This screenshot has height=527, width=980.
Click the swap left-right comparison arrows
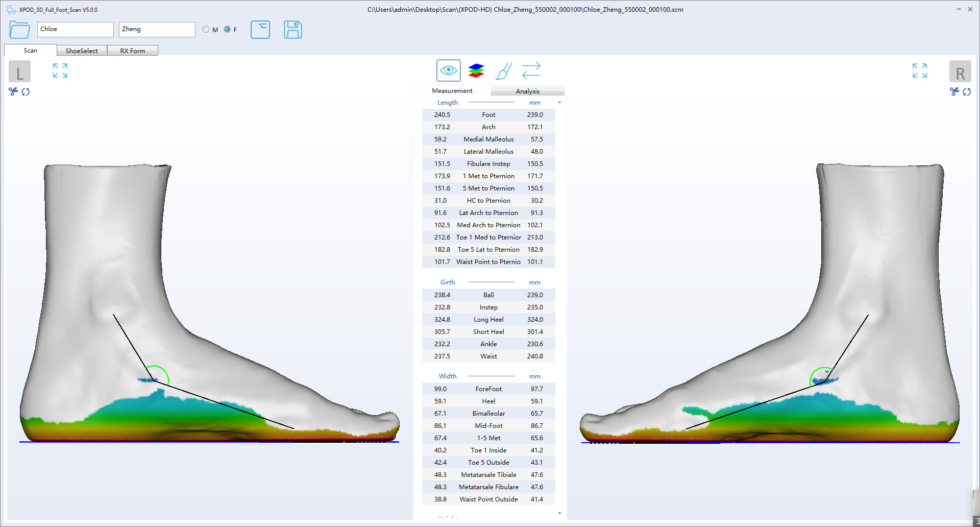[x=531, y=70]
